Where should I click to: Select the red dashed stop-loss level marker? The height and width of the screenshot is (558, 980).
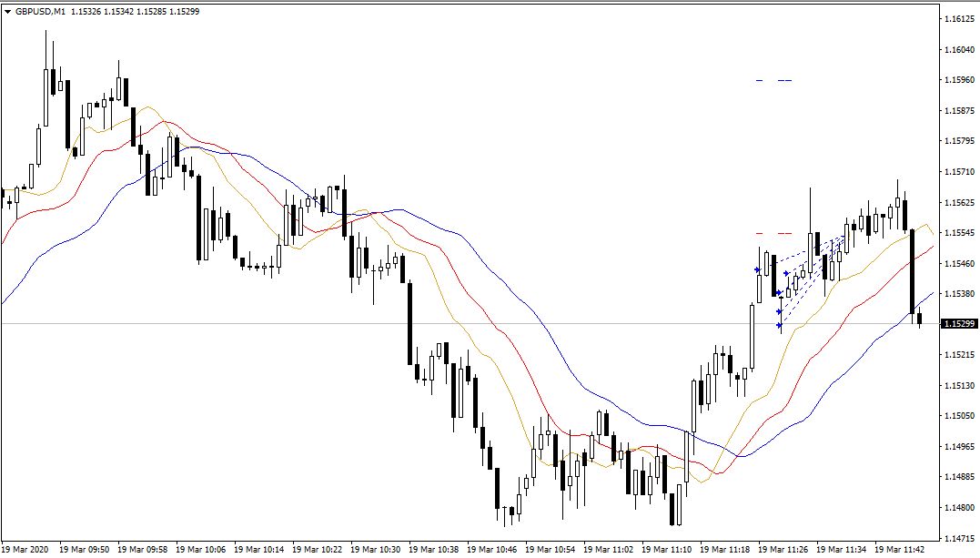pyautogui.click(x=773, y=233)
